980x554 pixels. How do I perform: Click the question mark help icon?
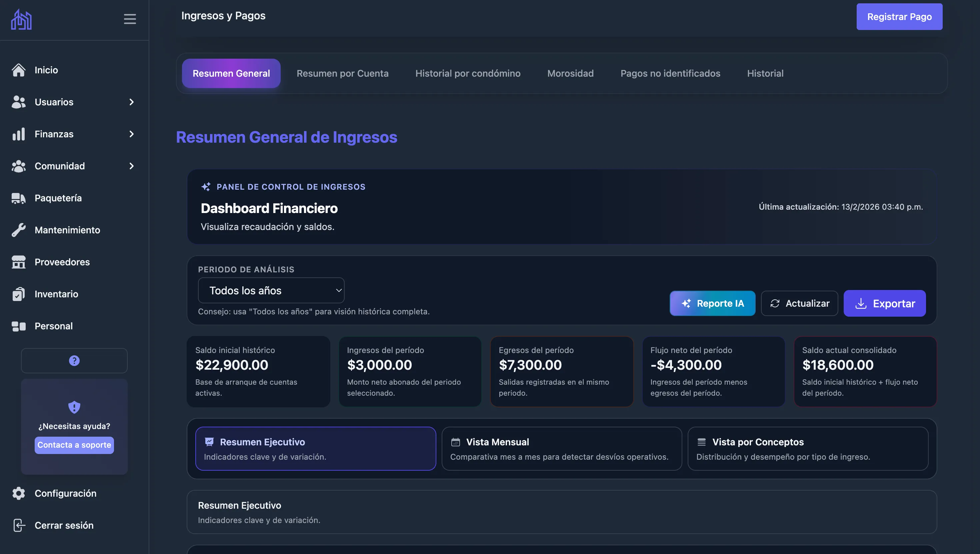click(74, 360)
